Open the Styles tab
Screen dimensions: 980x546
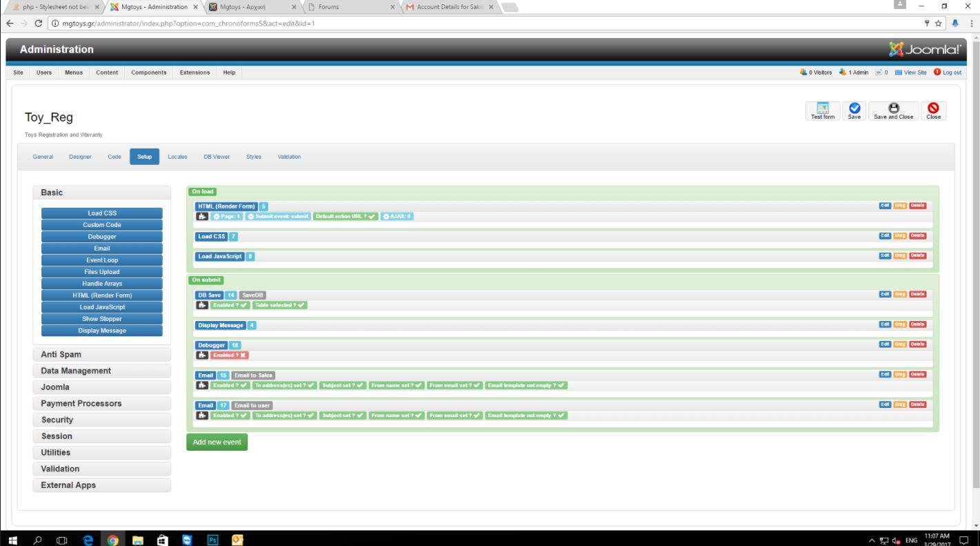254,157
